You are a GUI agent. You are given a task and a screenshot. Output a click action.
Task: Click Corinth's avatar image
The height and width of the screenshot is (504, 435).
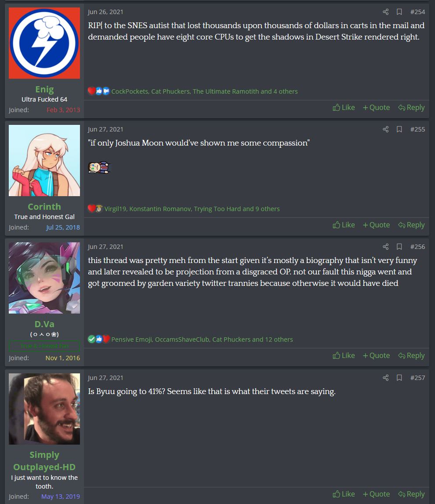click(x=44, y=161)
